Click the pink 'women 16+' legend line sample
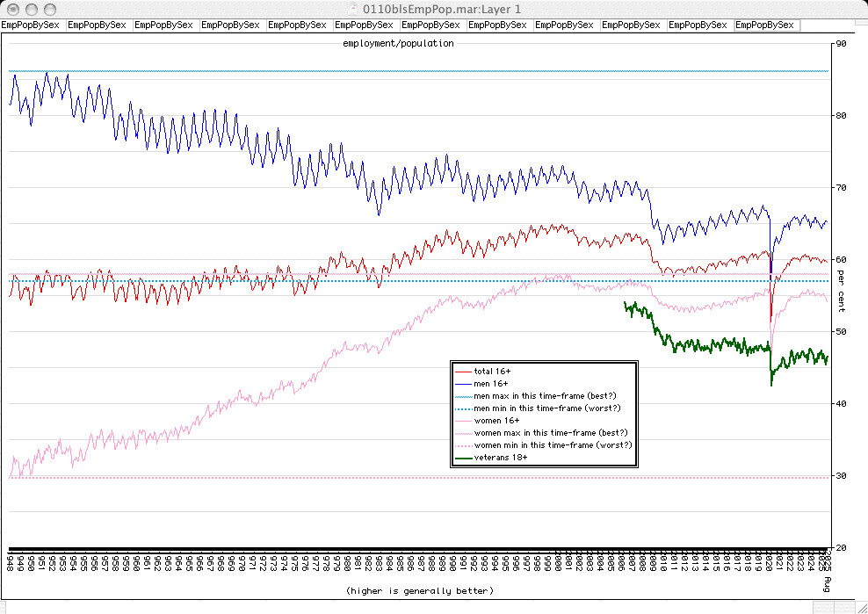Screen dimensions: 868x614 click(462, 421)
